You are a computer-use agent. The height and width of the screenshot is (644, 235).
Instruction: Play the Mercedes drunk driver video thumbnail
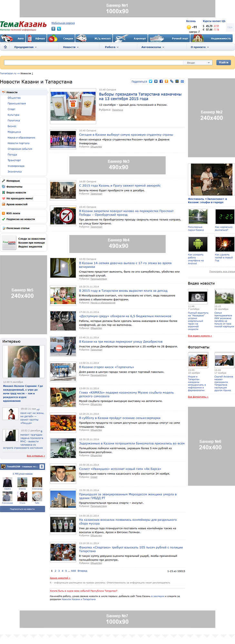pyautogui.click(x=198, y=296)
